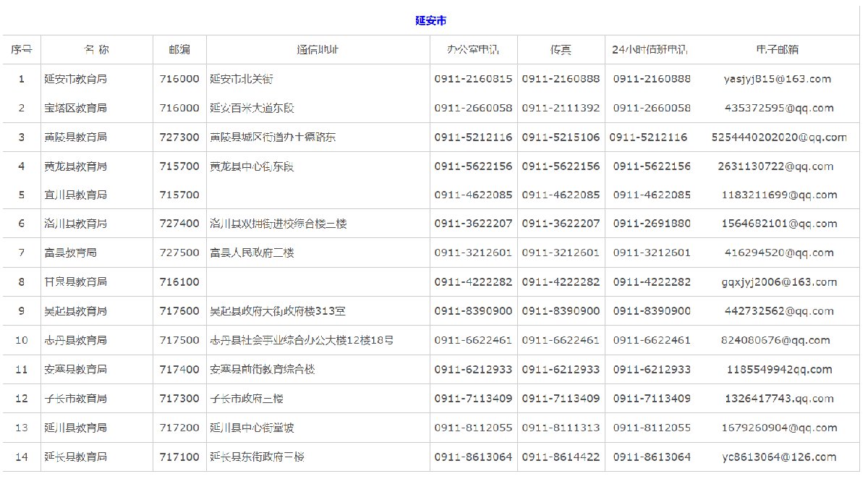Select the postal code 716100

pos(179,281)
